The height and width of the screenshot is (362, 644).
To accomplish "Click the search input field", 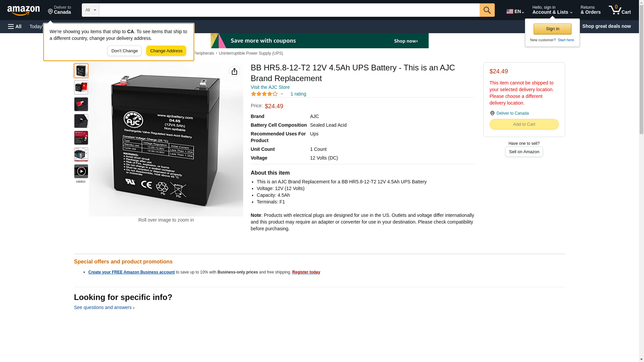I will pyautogui.click(x=289, y=10).
